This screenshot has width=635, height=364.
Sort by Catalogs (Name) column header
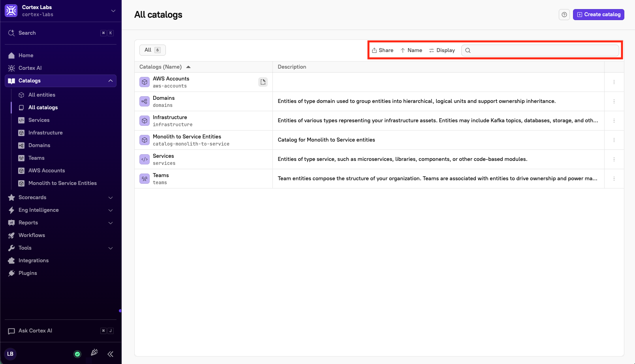165,67
